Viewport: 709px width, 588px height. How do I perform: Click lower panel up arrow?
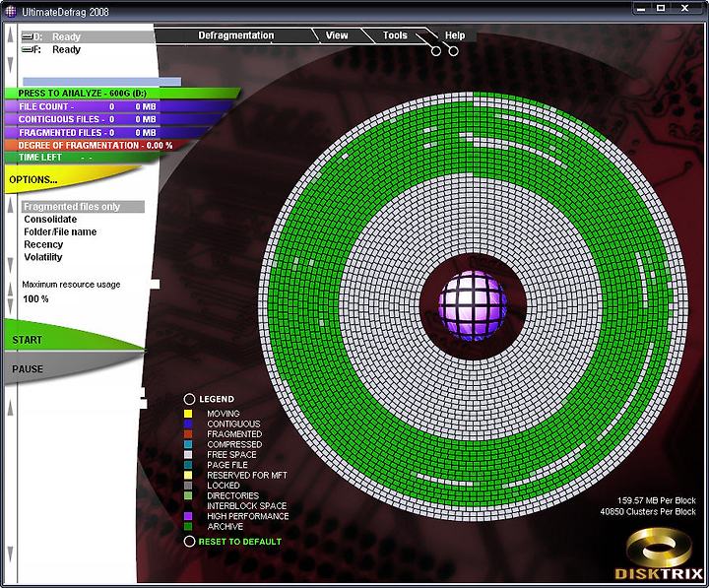[10, 407]
